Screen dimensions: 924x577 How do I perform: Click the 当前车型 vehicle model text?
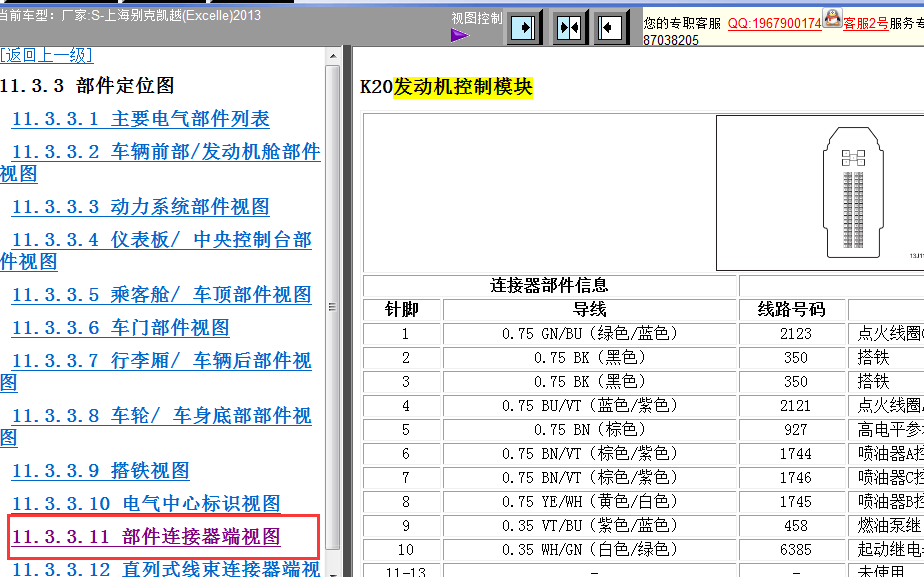[130, 15]
